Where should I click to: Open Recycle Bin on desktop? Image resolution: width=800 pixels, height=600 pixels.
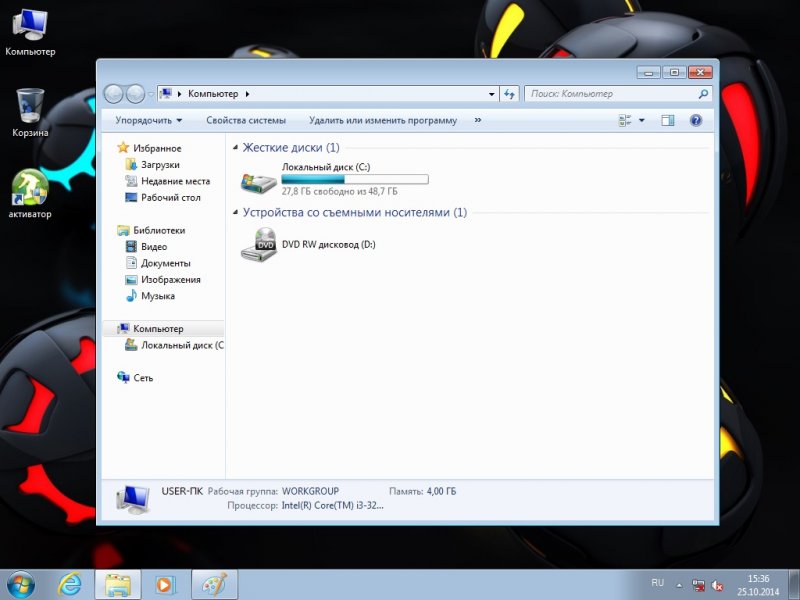tap(30, 108)
